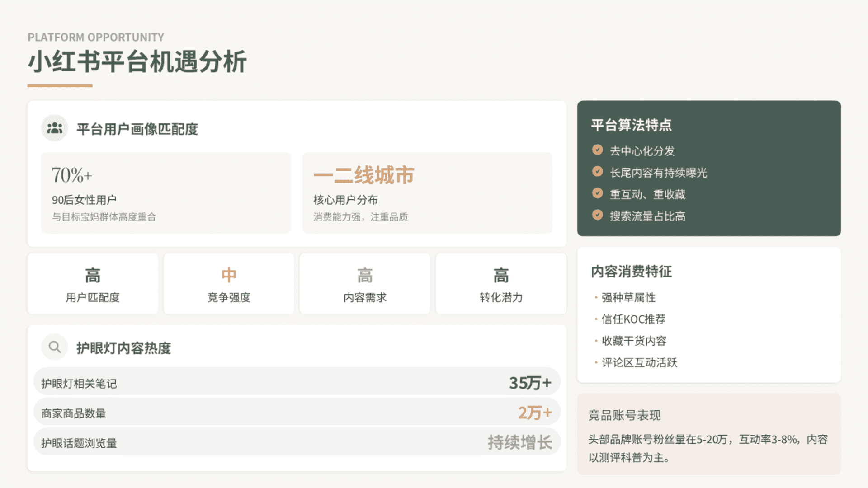Viewport: 868px width, 488px height.
Task: Click the 商家商品数量 2万+ row
Action: pyautogui.click(x=297, y=412)
